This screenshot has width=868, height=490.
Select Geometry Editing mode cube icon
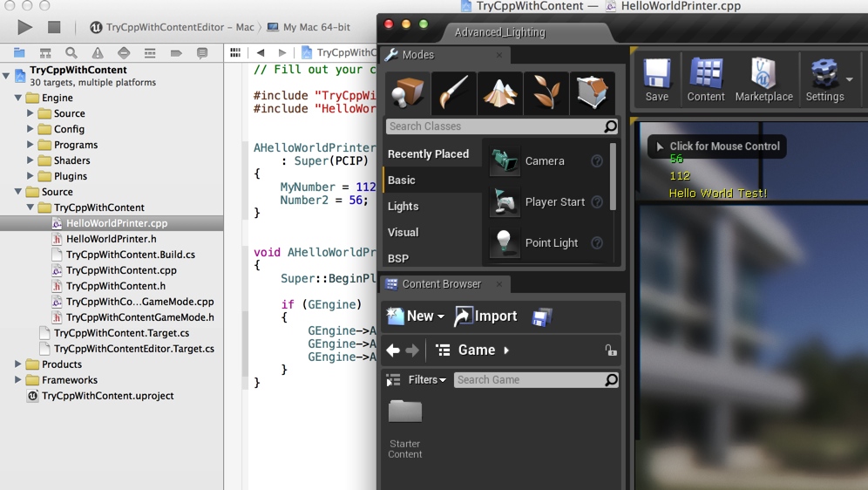pyautogui.click(x=592, y=92)
